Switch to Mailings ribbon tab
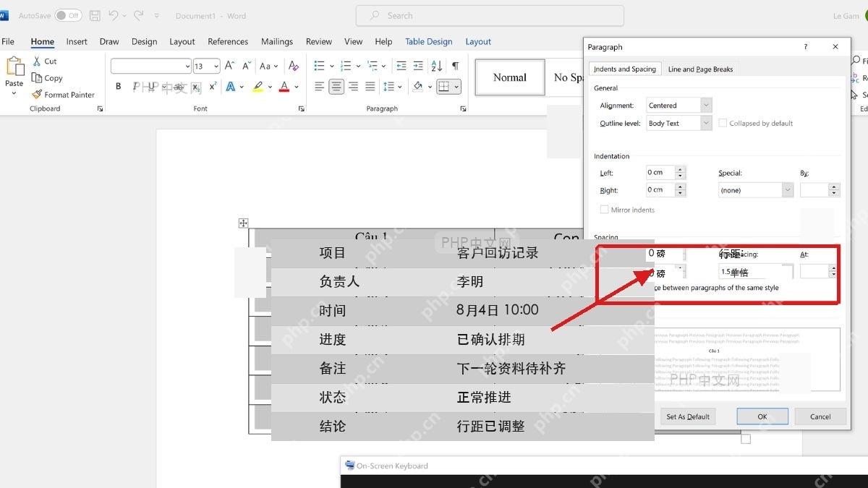This screenshot has width=868, height=488. (x=277, y=41)
